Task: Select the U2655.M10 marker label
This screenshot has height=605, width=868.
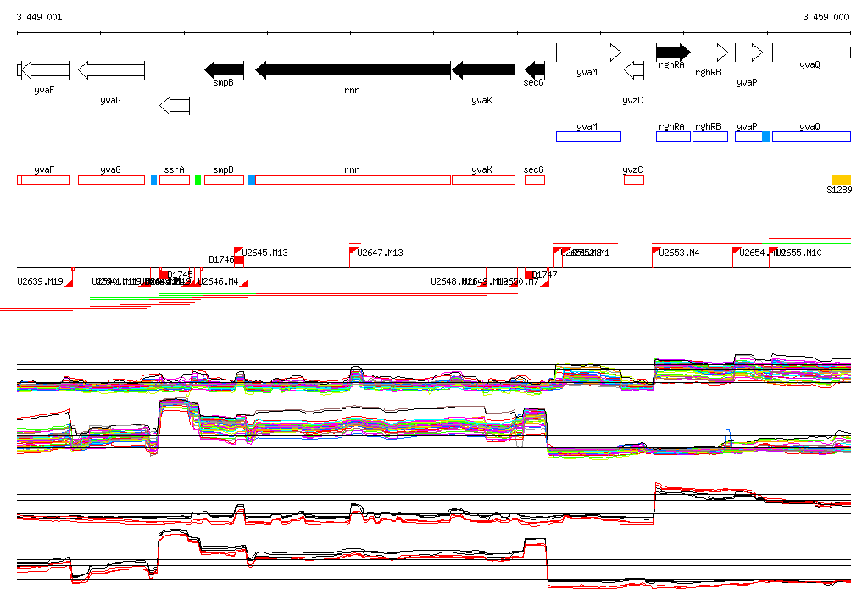Action: 798,253
